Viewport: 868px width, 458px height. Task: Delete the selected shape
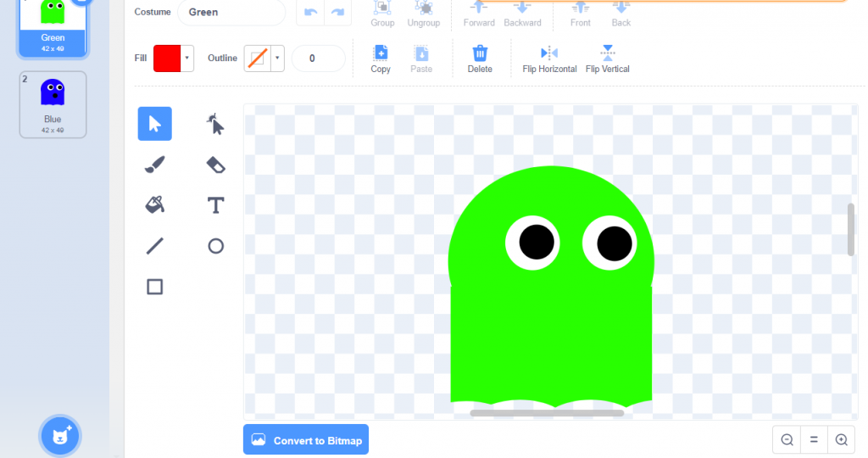[480, 59]
